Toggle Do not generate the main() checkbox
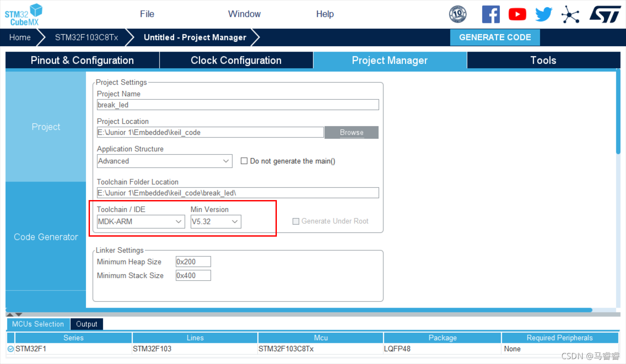Image resolution: width=626 pixels, height=364 pixels. (244, 161)
